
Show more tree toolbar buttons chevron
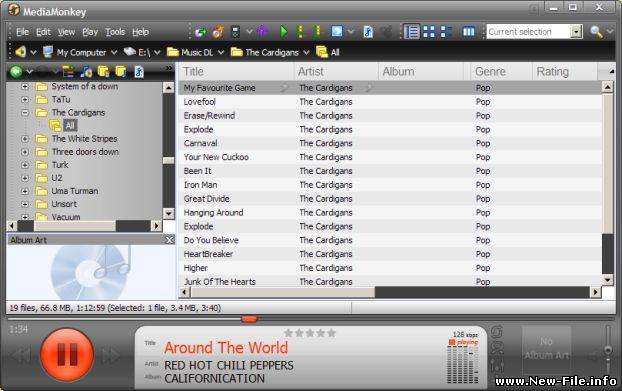169,68
